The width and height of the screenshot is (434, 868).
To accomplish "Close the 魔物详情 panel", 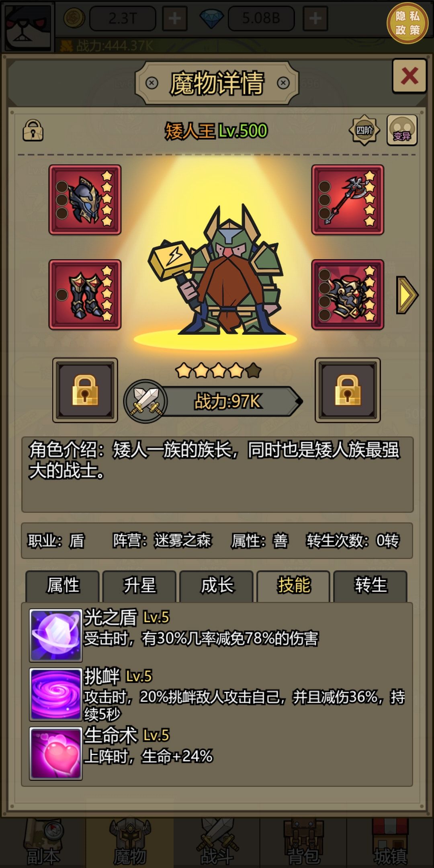I will [409, 76].
